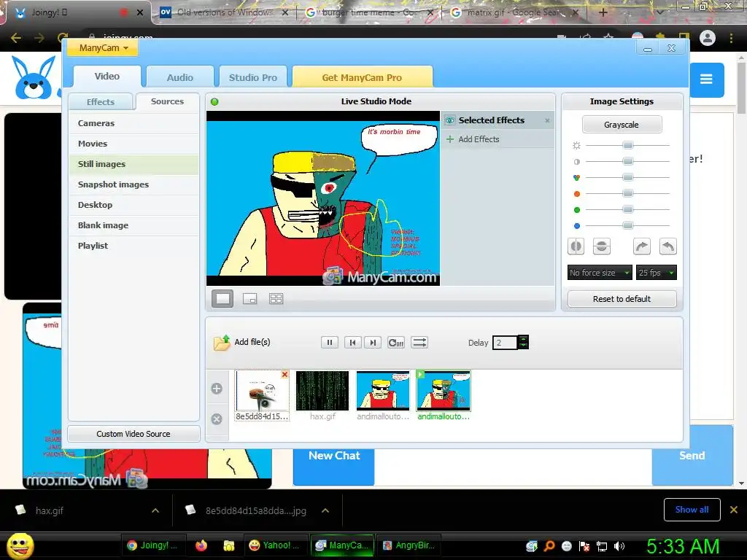
Task: Open the Joingy hamburger menu
Action: [x=706, y=79]
